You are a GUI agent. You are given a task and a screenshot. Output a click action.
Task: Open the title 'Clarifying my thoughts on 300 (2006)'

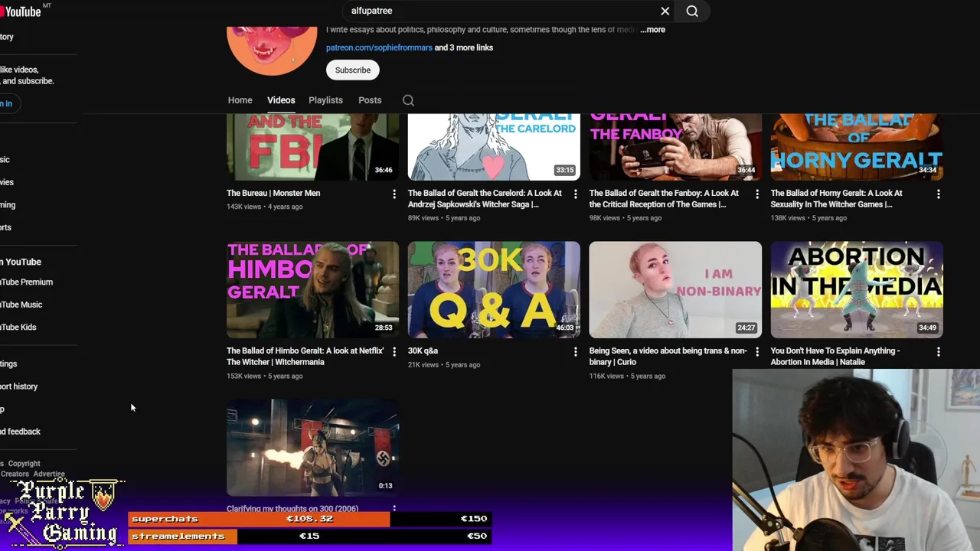click(292, 508)
